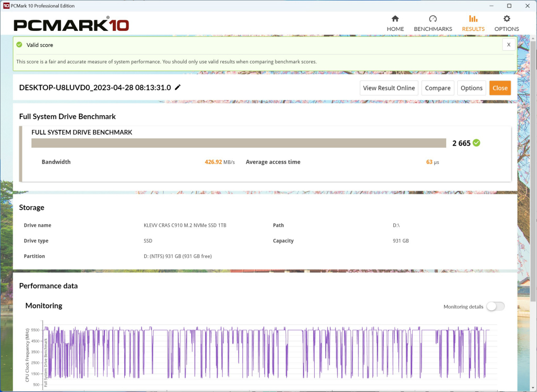Click the Monitoring heading
Image resolution: width=537 pixels, height=392 pixels.
coord(44,306)
